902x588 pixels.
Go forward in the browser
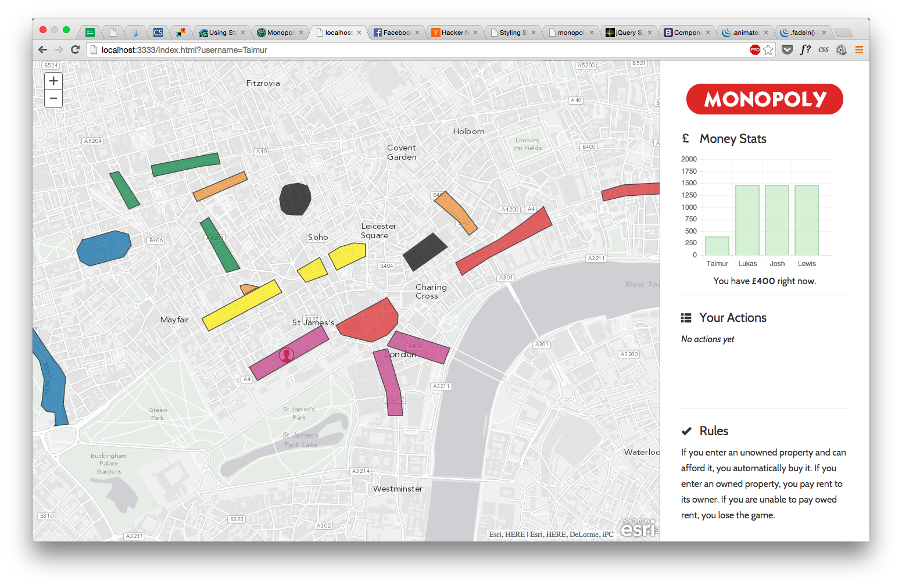(x=59, y=50)
